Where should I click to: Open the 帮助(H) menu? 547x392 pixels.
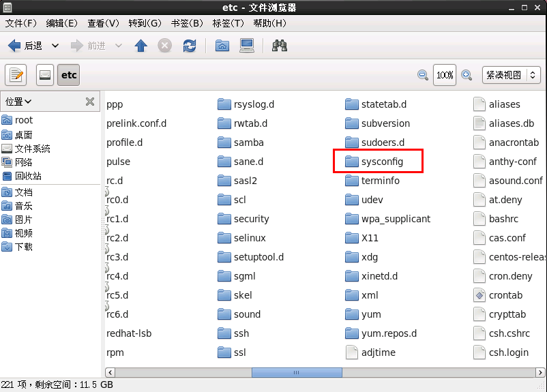coord(269,23)
